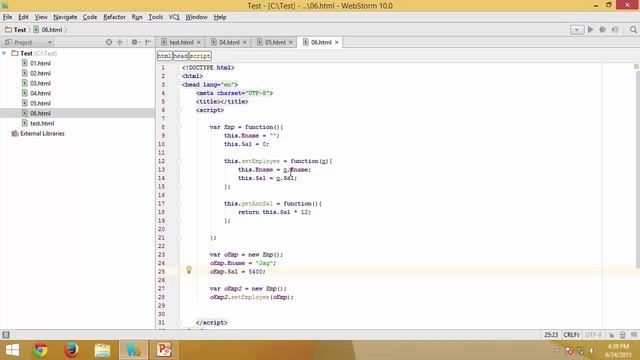Open the File menu
The height and width of the screenshot is (360, 640).
click(7, 17)
